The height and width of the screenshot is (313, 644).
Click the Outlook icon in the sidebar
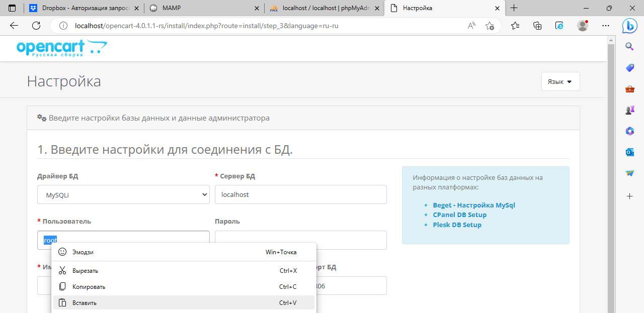point(629,152)
